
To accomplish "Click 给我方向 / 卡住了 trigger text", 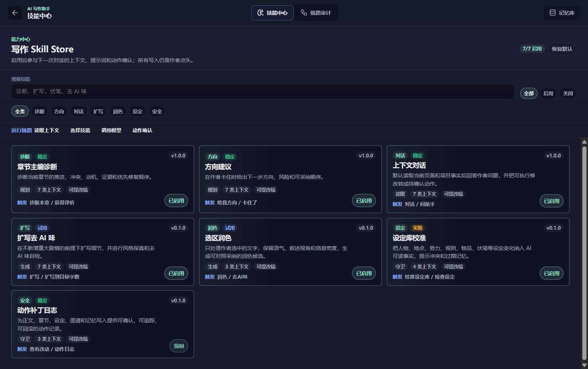I will click(x=237, y=203).
